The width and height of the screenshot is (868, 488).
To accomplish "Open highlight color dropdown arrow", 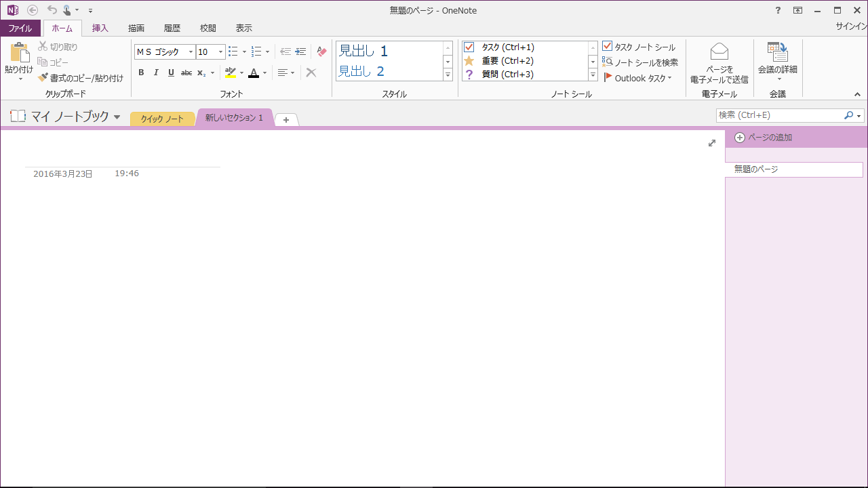I will point(241,73).
